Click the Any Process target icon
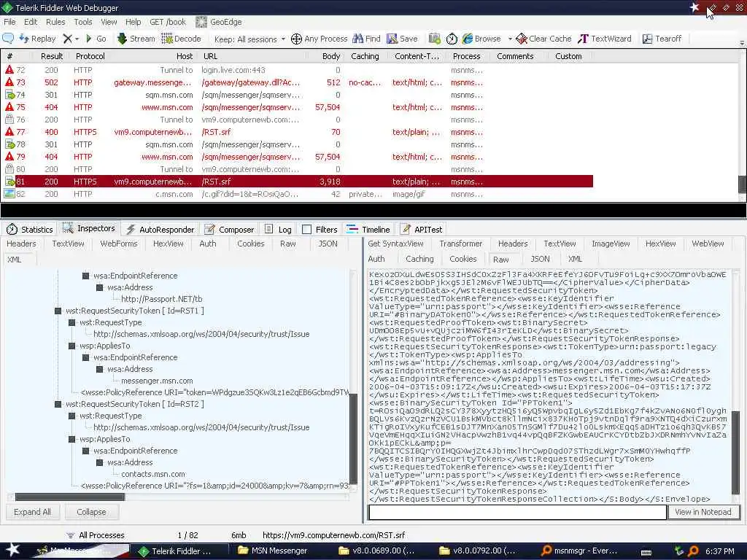The height and width of the screenshot is (560, 747). pos(296,39)
